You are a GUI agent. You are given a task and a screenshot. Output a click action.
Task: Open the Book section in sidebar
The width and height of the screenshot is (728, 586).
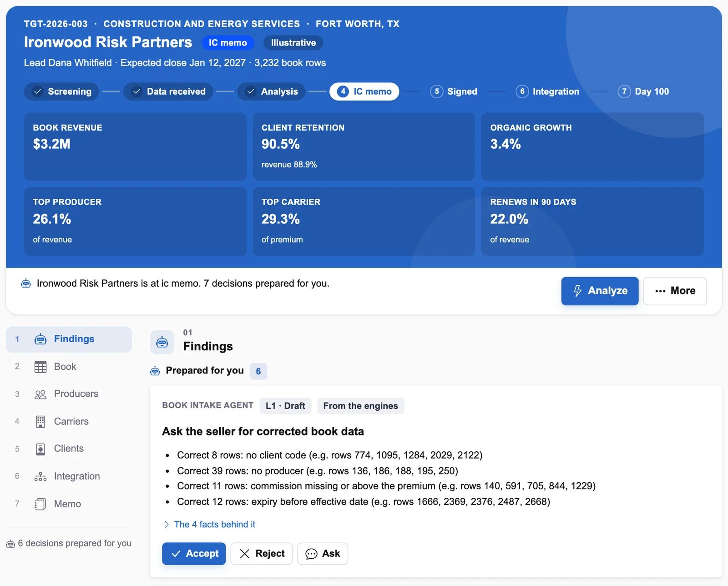coord(69,367)
